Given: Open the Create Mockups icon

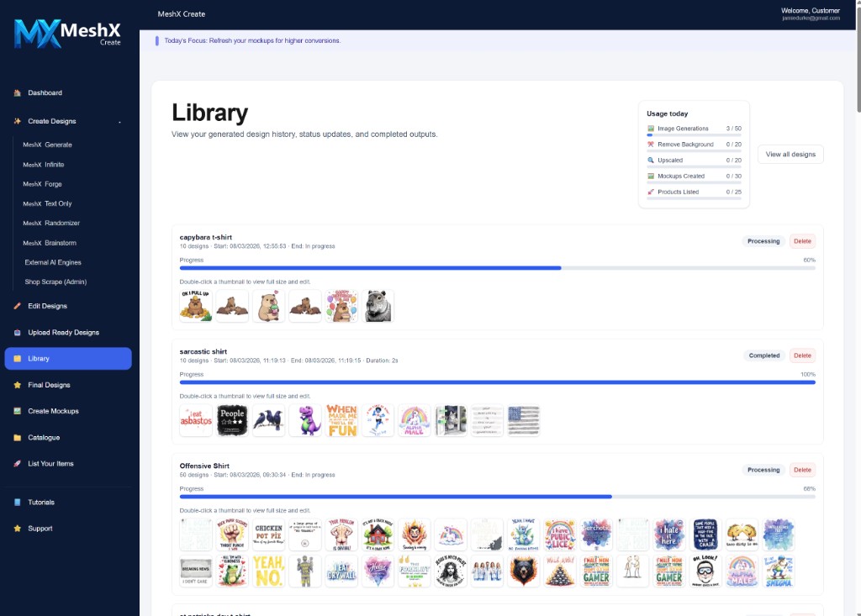Looking at the screenshot, I should point(17,411).
